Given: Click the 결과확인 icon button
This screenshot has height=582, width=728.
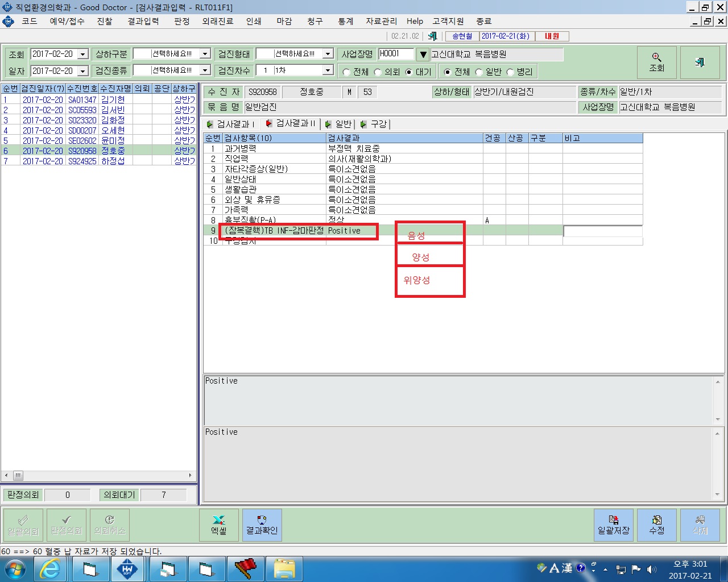Looking at the screenshot, I should tap(262, 525).
